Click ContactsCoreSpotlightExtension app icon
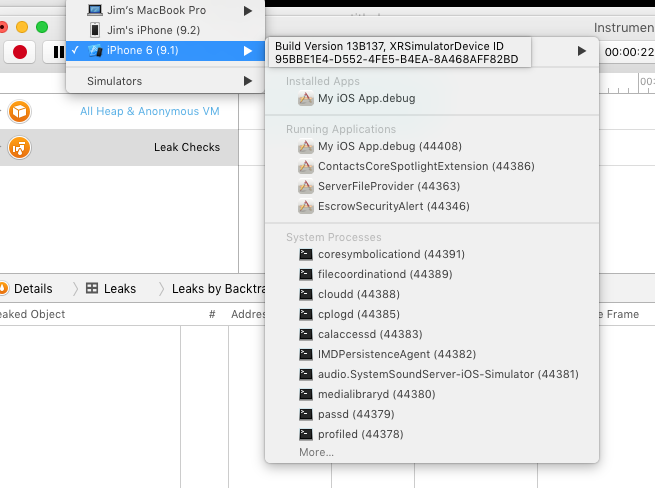The width and height of the screenshot is (655, 488). 306,166
